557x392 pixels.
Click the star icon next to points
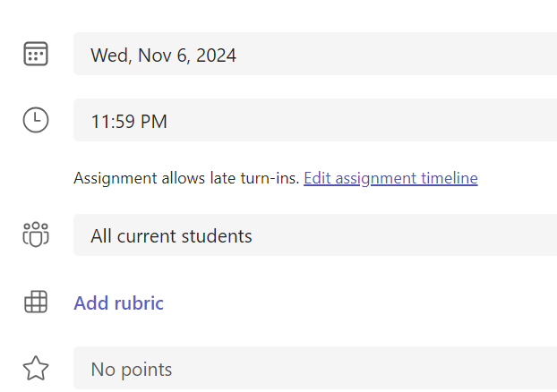pyautogui.click(x=36, y=368)
